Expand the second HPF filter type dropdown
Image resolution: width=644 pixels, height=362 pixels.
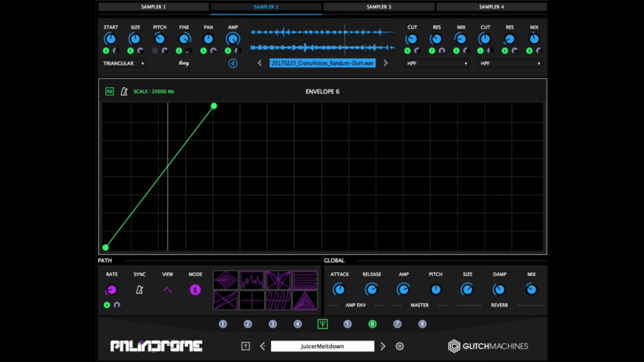[510, 64]
